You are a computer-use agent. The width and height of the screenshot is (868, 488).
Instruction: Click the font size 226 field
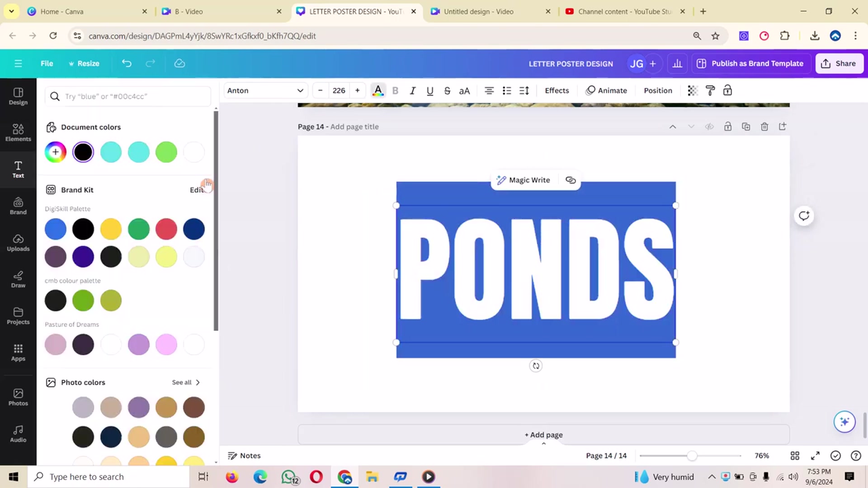[x=339, y=90]
